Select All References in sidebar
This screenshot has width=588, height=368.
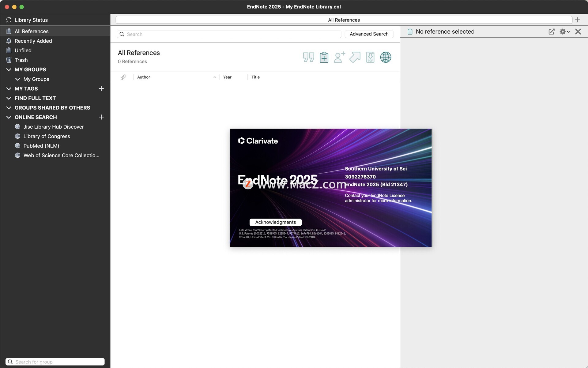tap(55, 31)
